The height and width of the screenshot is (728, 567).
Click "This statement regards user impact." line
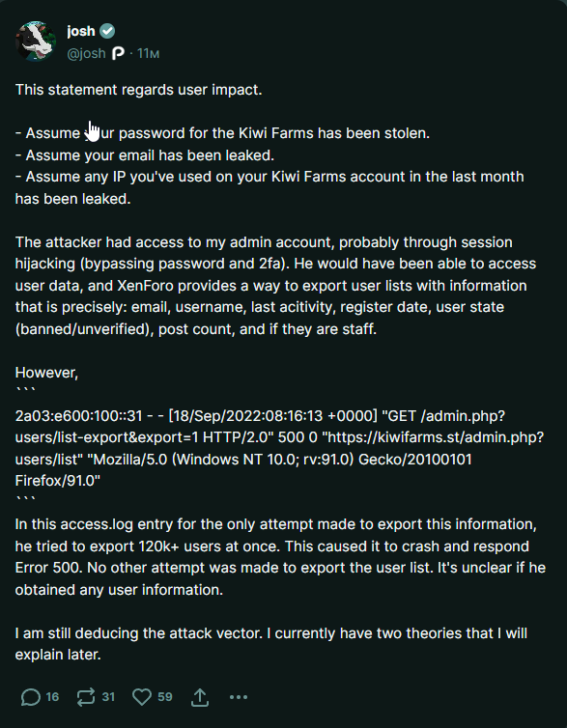click(x=139, y=90)
